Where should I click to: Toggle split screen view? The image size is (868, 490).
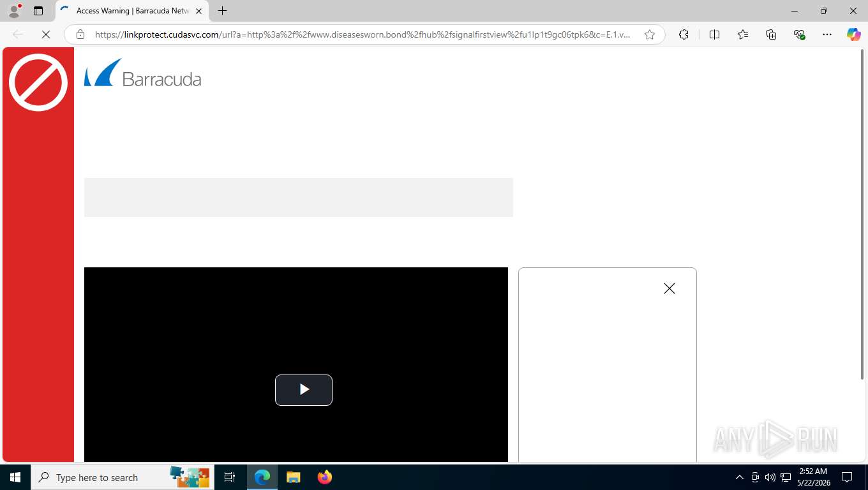point(714,34)
